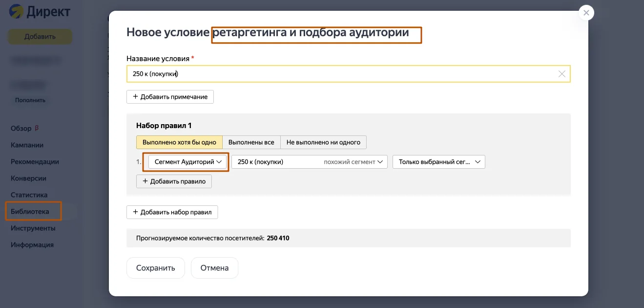Open '250 к (покупки)' segment dropdown
The height and width of the screenshot is (308, 644).
point(310,162)
